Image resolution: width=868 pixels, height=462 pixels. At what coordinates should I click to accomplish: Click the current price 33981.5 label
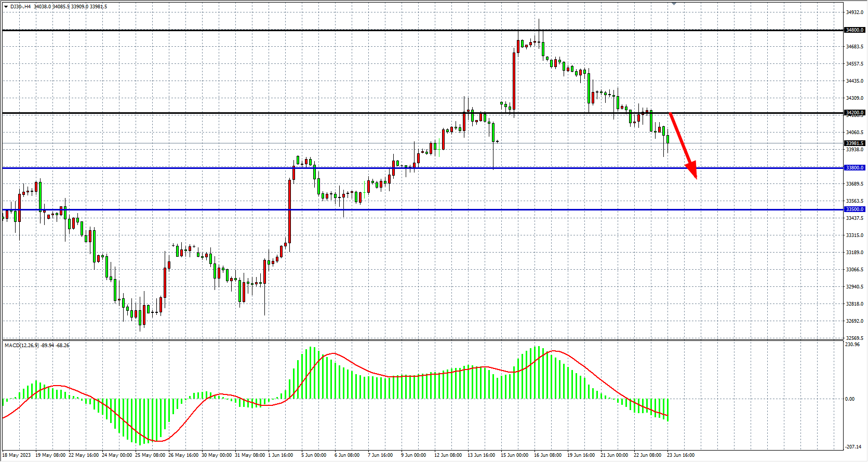pyautogui.click(x=854, y=143)
